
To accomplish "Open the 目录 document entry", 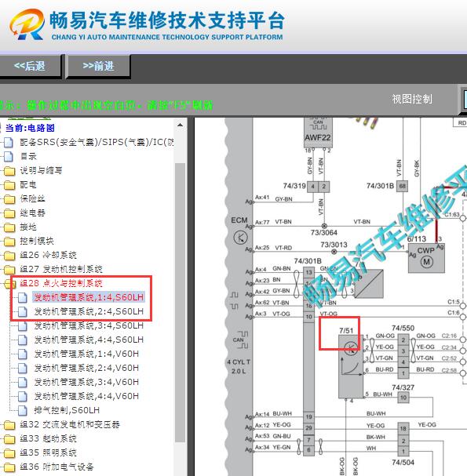I will (28, 156).
